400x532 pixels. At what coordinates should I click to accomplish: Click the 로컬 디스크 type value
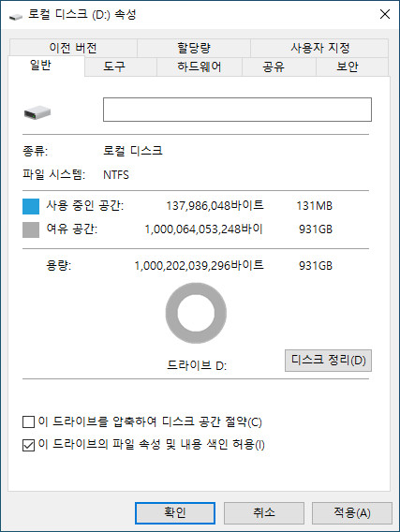pos(133,151)
